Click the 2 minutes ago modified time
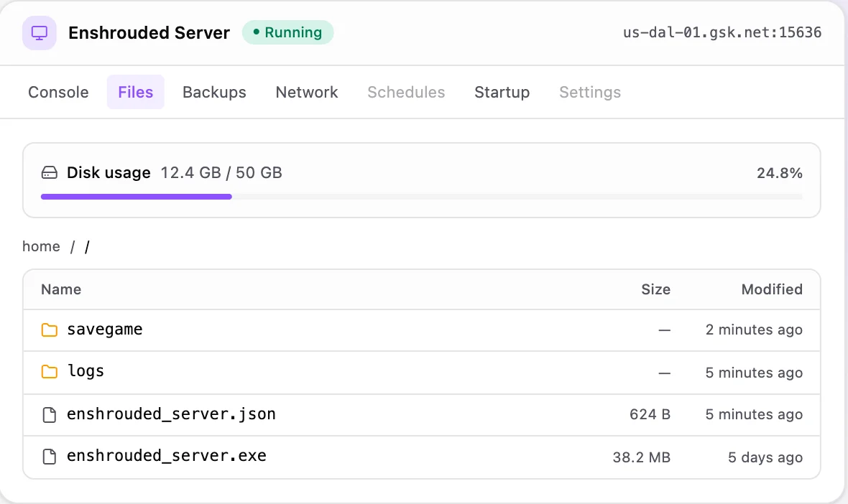848x504 pixels. 754,330
